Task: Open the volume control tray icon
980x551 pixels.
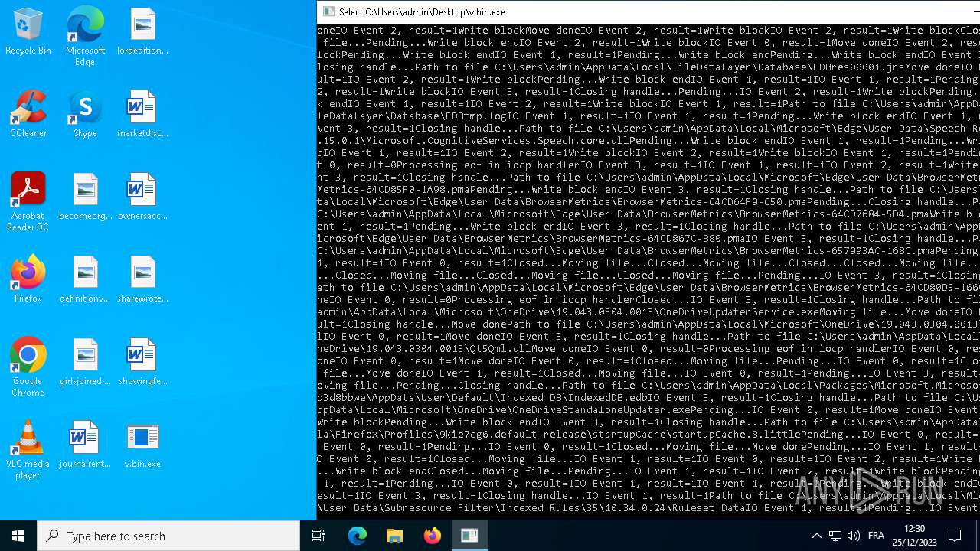Action: point(854,536)
